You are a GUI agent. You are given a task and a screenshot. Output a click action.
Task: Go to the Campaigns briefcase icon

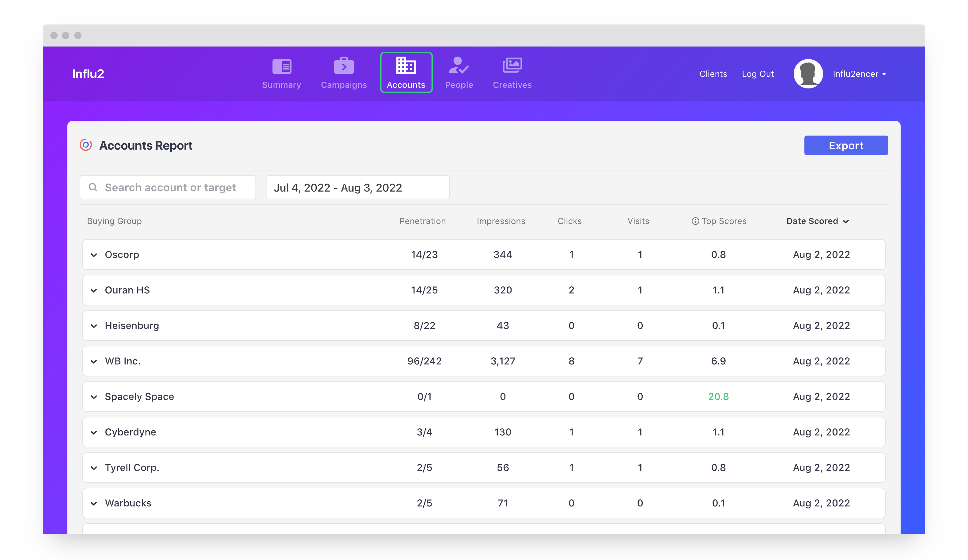pyautogui.click(x=343, y=65)
